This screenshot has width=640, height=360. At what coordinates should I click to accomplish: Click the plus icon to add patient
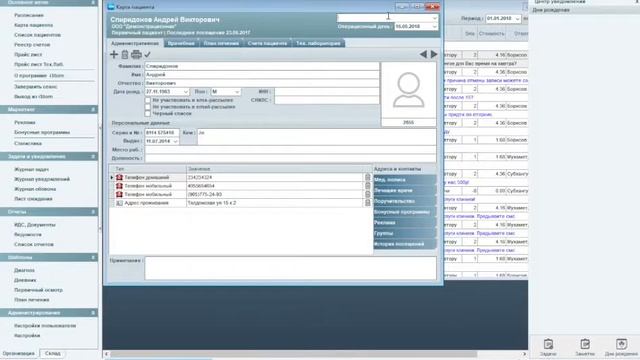[x=114, y=54]
